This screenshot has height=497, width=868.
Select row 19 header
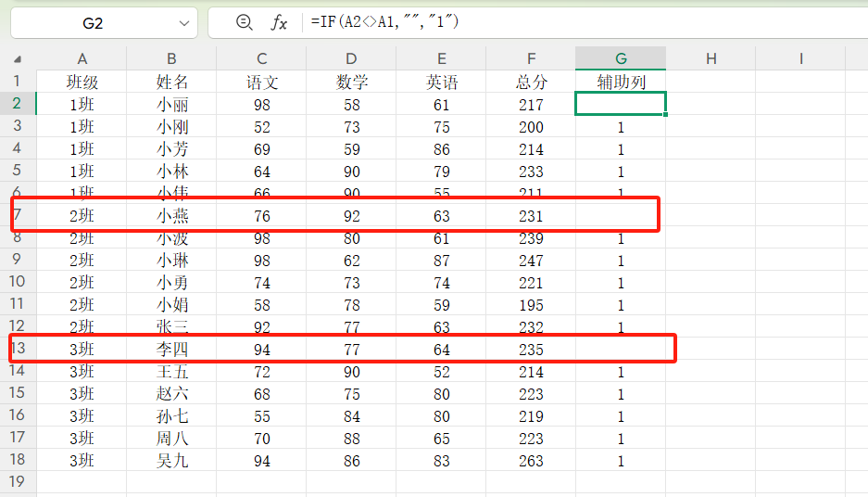(x=18, y=482)
